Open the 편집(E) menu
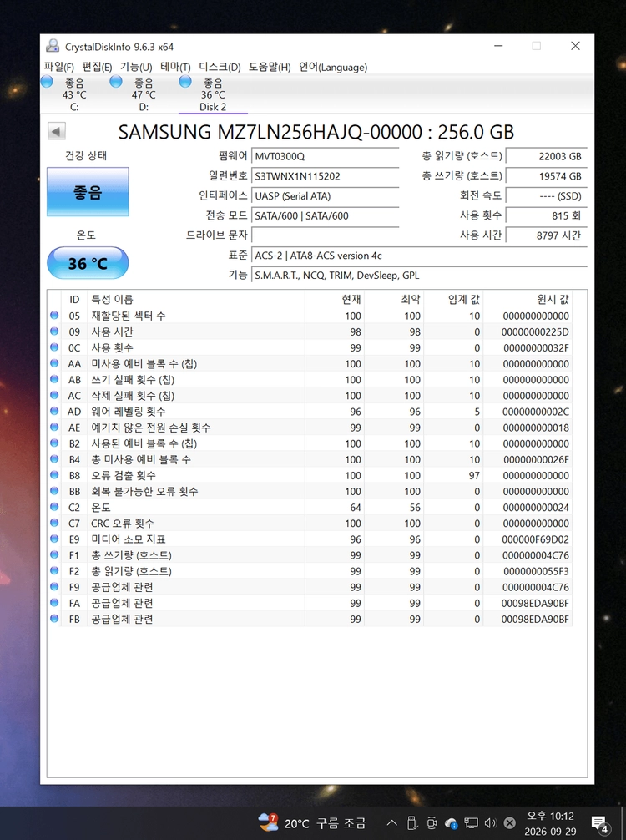This screenshot has width=626, height=840. click(96, 67)
